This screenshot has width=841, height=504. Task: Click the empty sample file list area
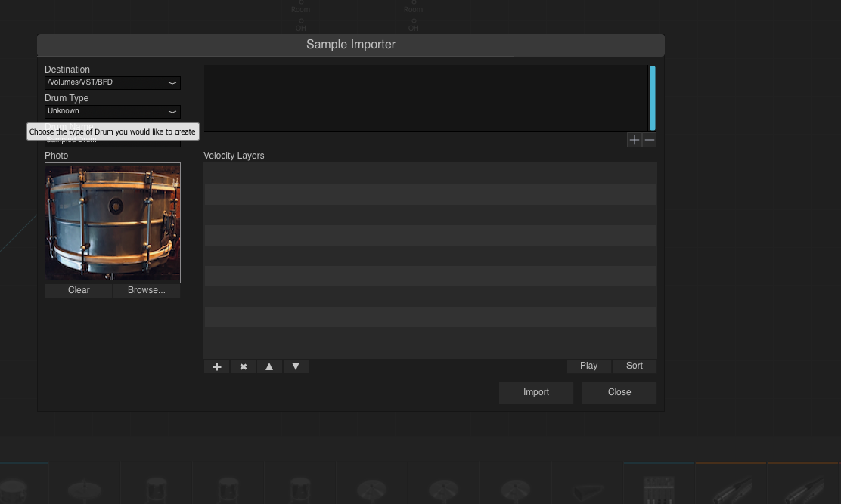pyautogui.click(x=425, y=98)
